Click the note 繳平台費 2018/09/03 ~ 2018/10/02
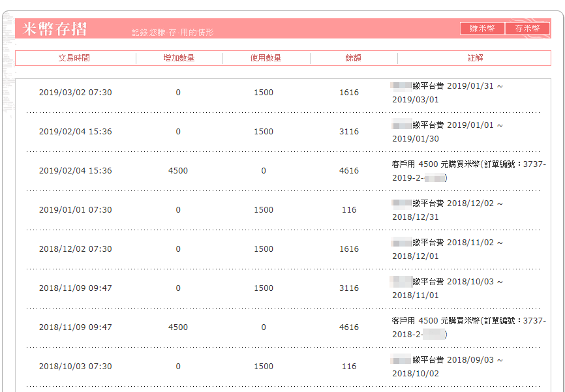 tap(447, 367)
